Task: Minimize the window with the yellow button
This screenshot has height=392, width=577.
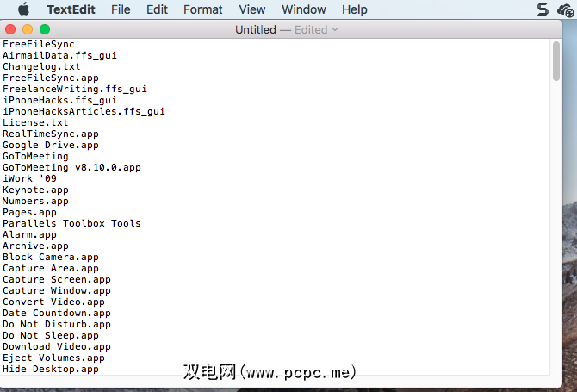Action: click(x=28, y=29)
